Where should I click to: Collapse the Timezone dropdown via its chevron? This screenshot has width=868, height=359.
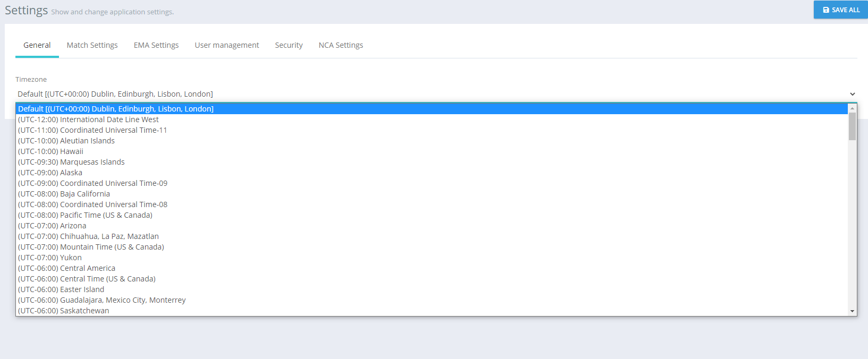pos(852,94)
